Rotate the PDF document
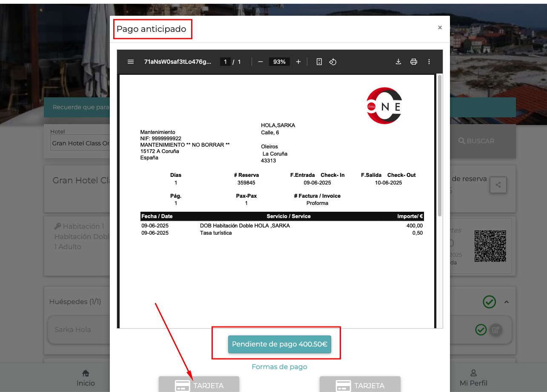The width and height of the screenshot is (547, 392). tap(333, 62)
